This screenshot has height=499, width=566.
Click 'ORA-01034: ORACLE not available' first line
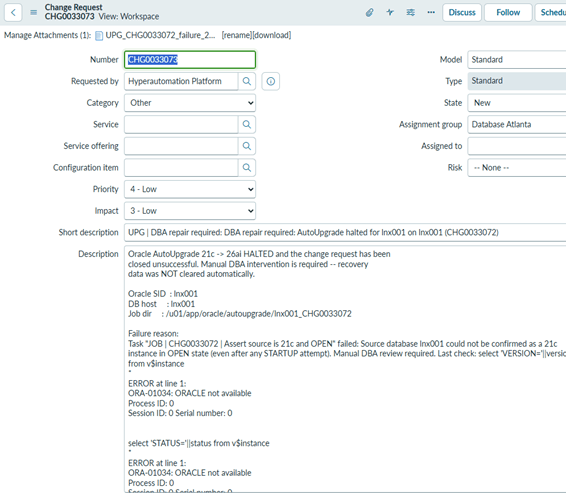point(190,393)
